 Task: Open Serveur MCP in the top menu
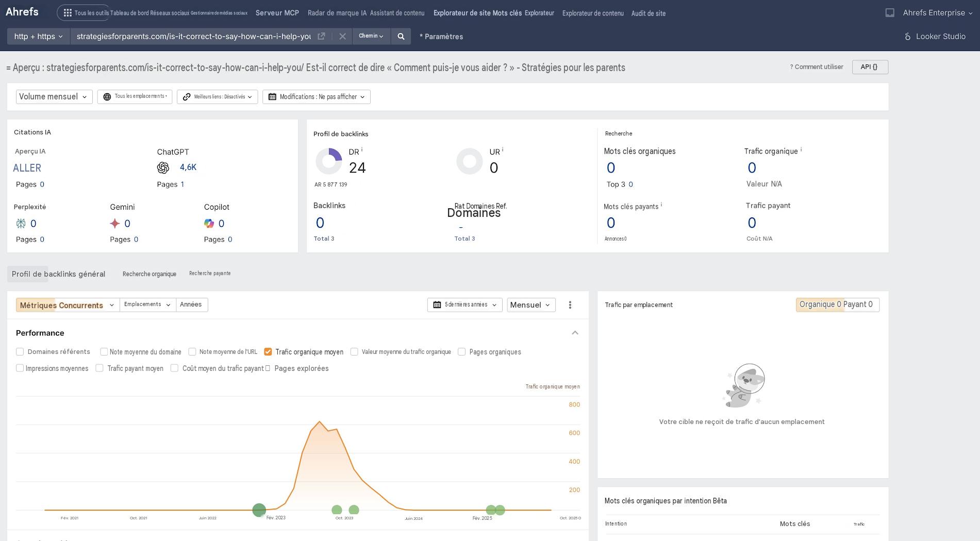coord(277,13)
